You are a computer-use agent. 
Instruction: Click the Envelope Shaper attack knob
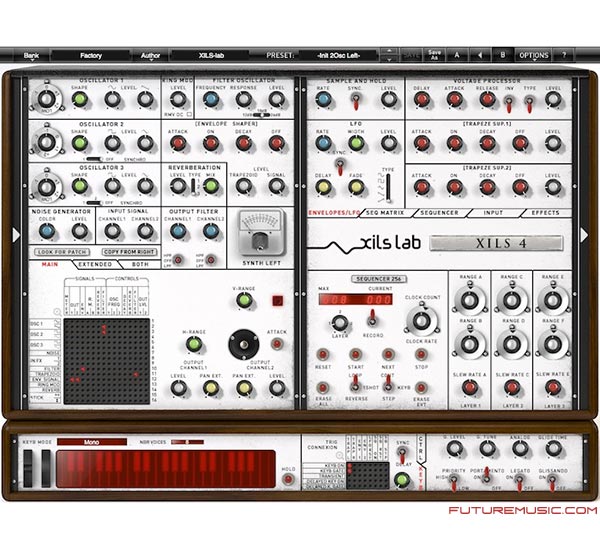[x=178, y=144]
